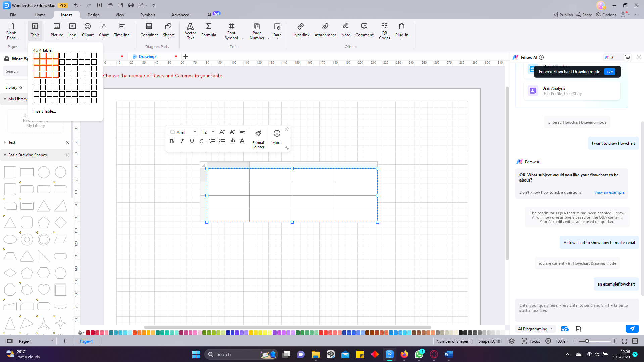Click the Share button
The image size is (644, 362).
point(584,15)
